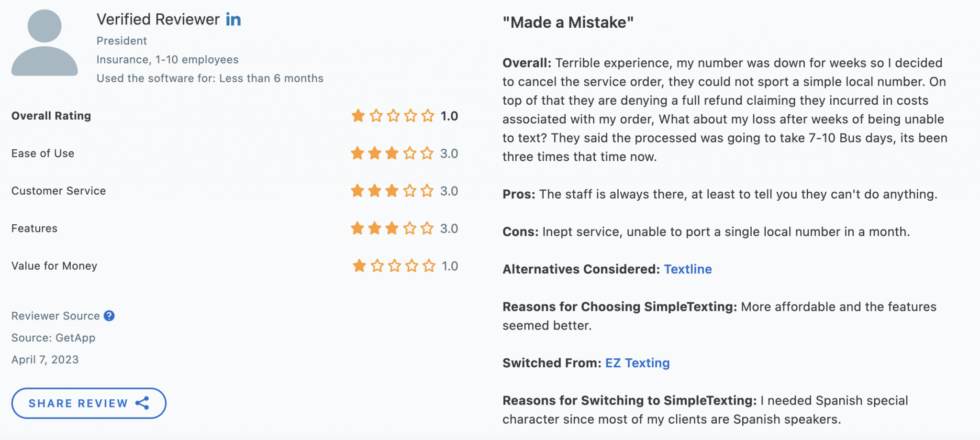Click the Source: GetApp text

pos(53,338)
